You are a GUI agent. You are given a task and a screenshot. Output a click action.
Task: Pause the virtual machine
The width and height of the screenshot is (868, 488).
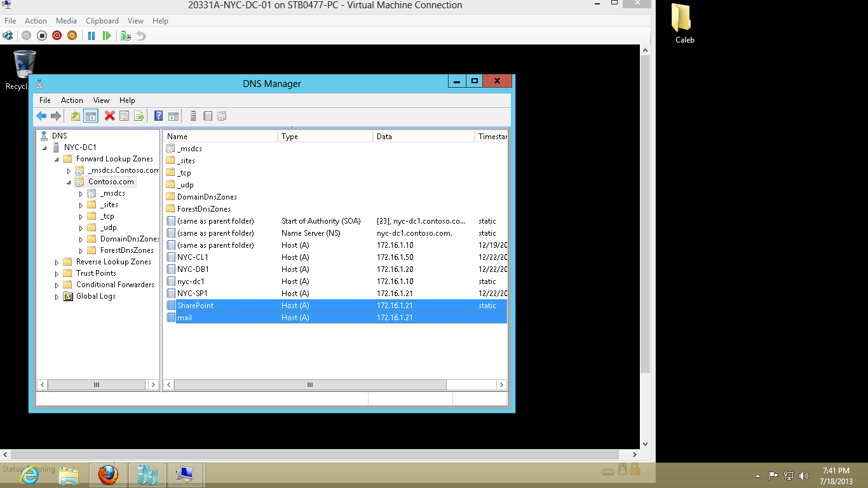(x=92, y=36)
